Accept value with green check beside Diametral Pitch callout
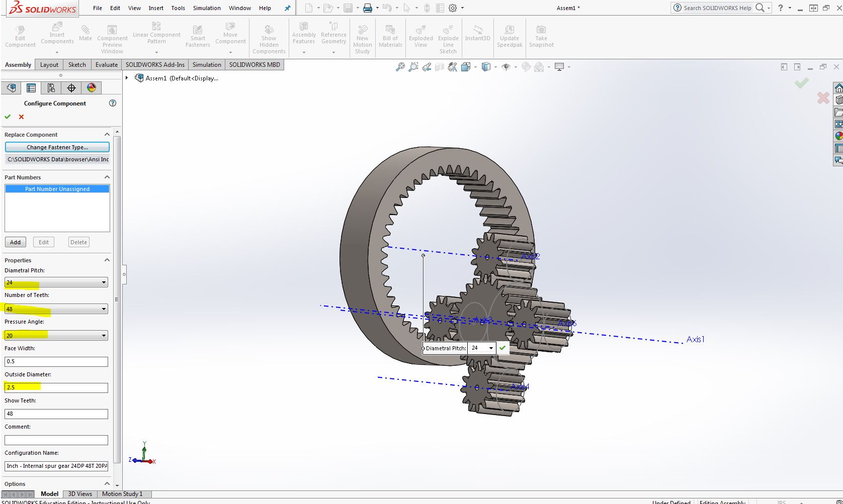The height and width of the screenshot is (504, 843). click(502, 348)
